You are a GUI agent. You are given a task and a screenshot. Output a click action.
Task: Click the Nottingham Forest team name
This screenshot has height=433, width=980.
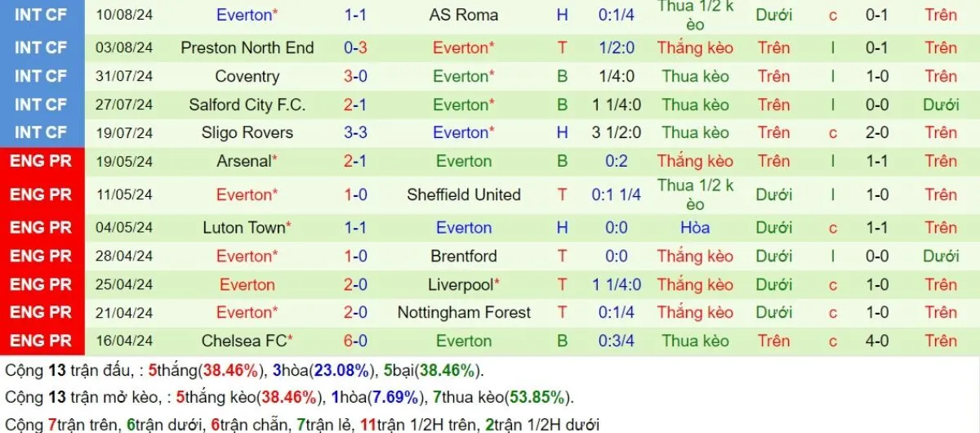point(463,312)
